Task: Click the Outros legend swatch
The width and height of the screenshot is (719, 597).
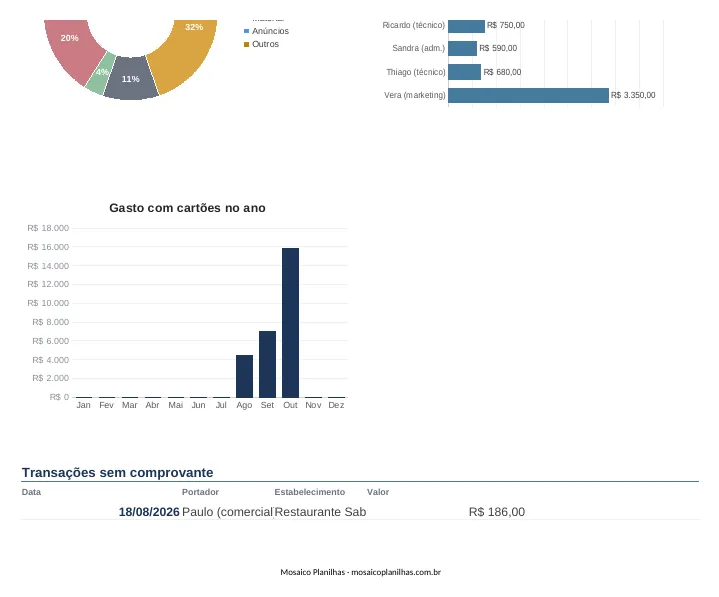Action: click(x=247, y=44)
